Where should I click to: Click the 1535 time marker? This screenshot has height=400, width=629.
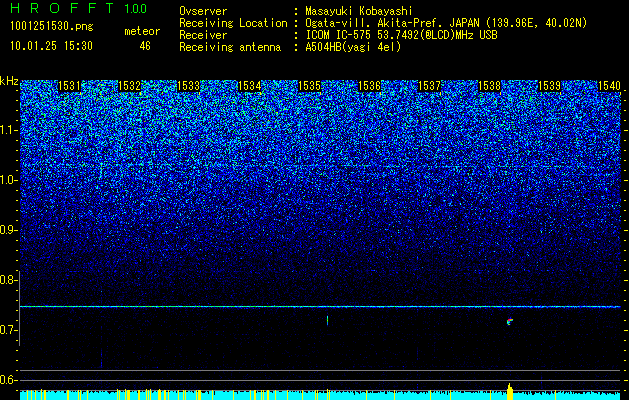pos(310,86)
